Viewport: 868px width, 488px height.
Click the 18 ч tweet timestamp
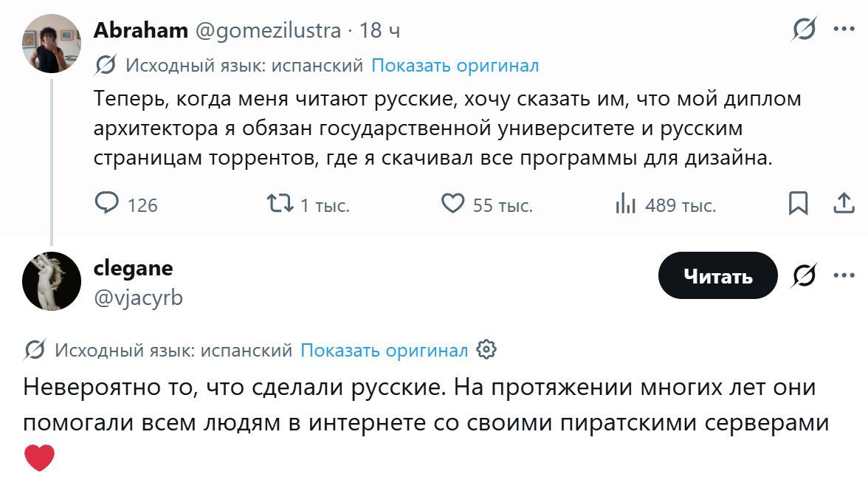coord(379,30)
